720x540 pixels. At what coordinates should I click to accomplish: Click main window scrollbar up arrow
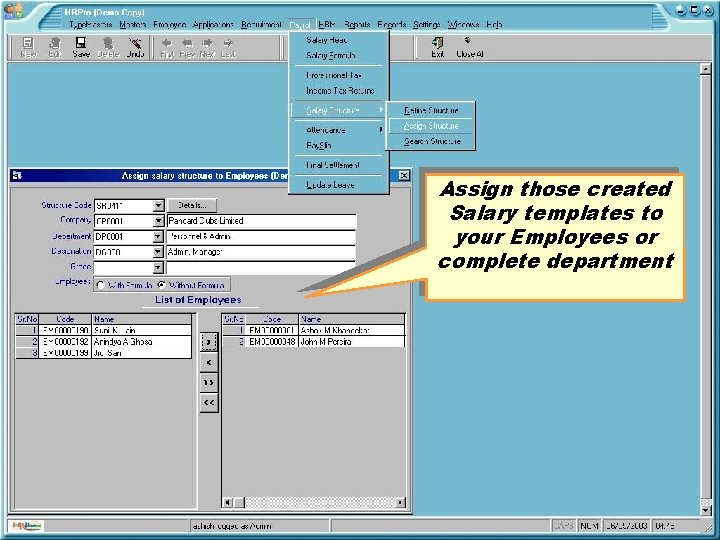pyautogui.click(x=706, y=69)
